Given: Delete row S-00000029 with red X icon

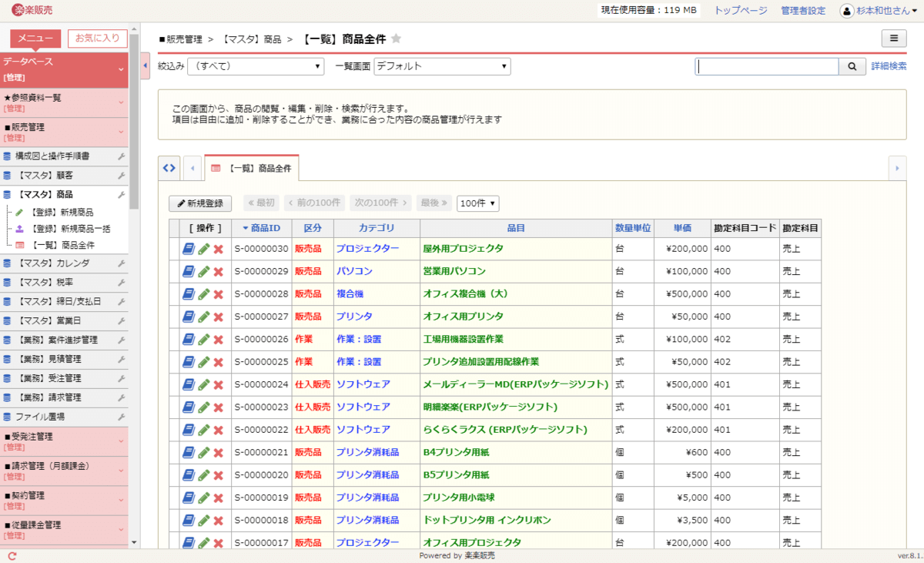Looking at the screenshot, I should pyautogui.click(x=218, y=272).
